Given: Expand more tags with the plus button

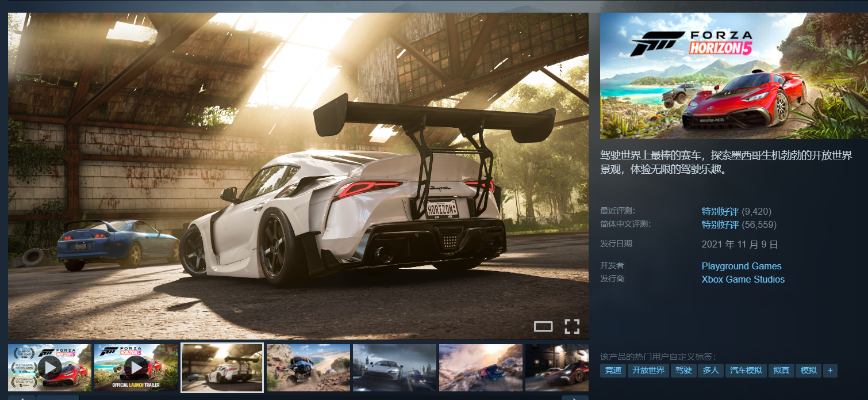Looking at the screenshot, I should click(x=829, y=370).
